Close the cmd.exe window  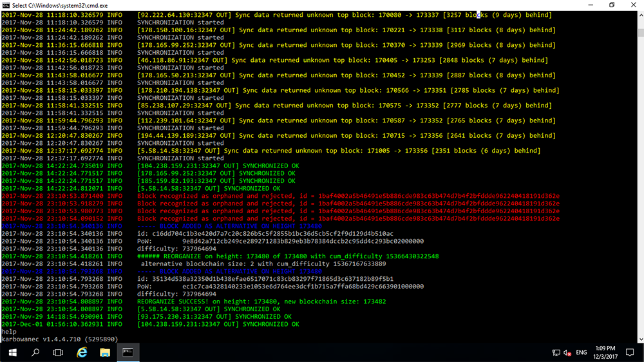[633, 5]
